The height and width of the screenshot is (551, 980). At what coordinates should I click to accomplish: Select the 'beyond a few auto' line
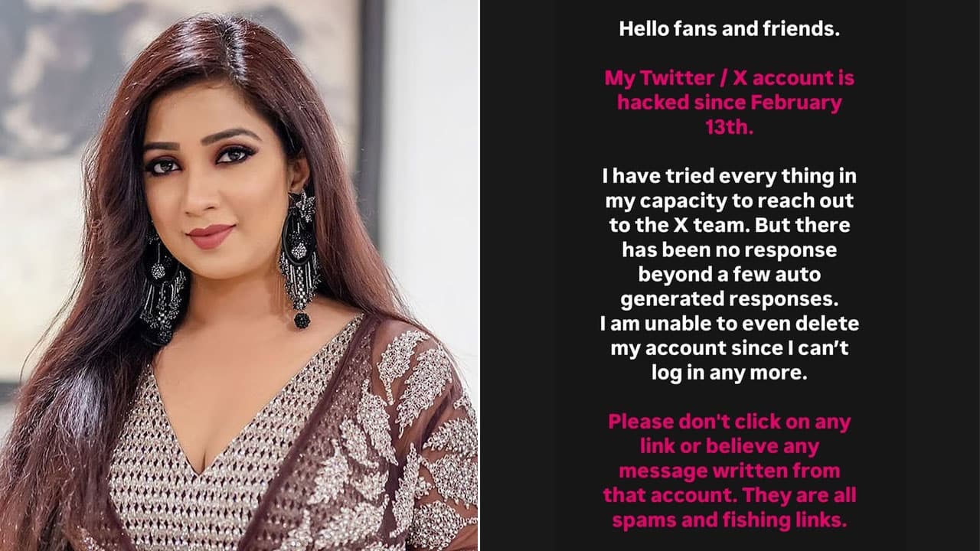[729, 275]
